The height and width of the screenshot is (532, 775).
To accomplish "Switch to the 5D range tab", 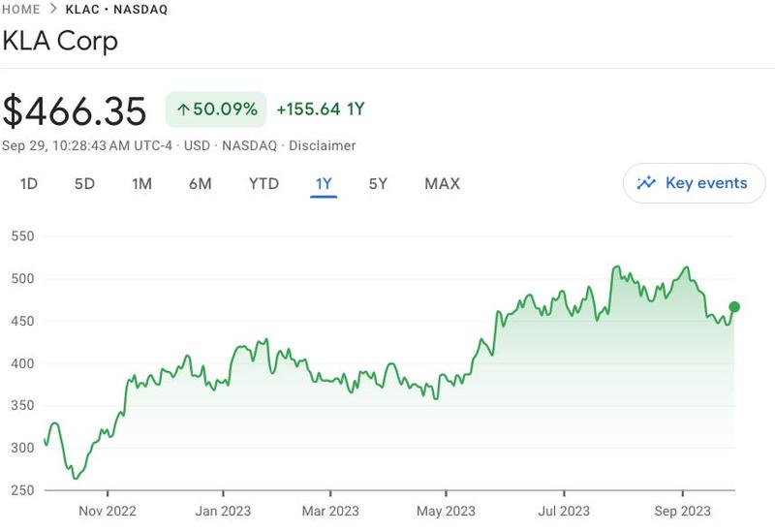I will pyautogui.click(x=84, y=184).
